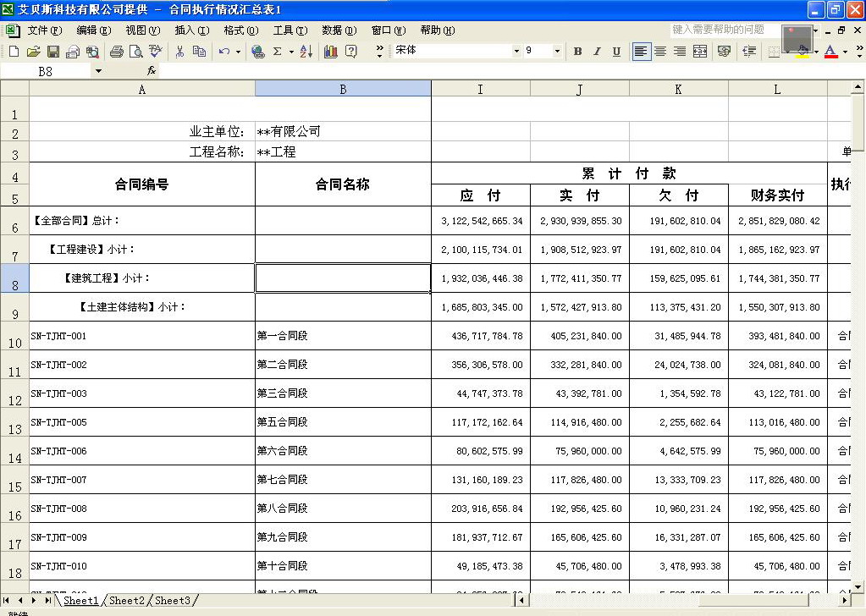Create a new blank workbook
Viewport: 866px width, 616px height.
coord(14,52)
